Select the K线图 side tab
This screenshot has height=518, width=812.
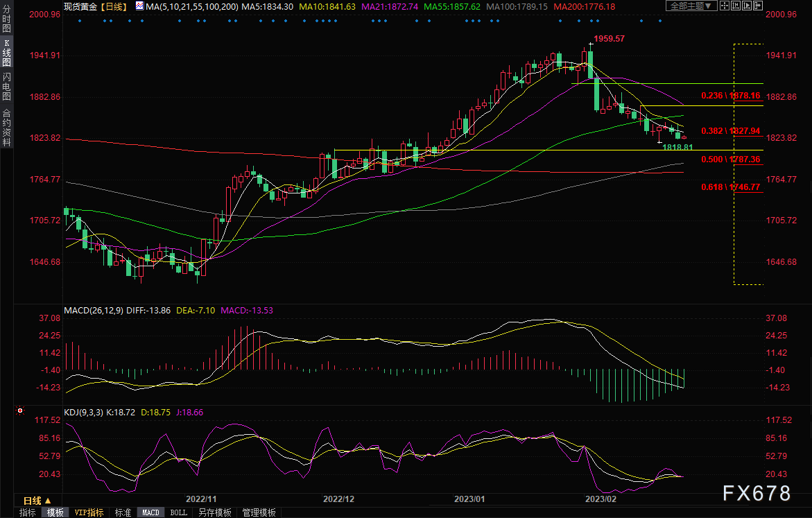[7, 52]
